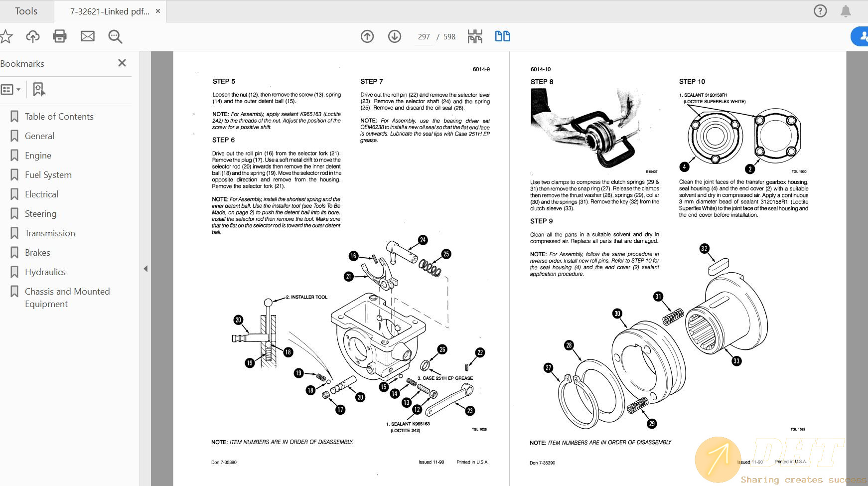
Task: Toggle two-page view mode
Action: tap(502, 36)
